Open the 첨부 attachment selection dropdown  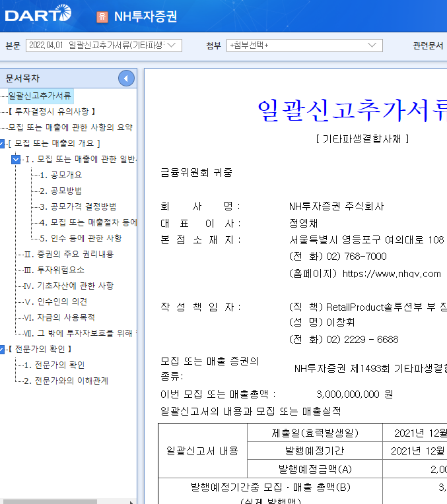pos(304,46)
